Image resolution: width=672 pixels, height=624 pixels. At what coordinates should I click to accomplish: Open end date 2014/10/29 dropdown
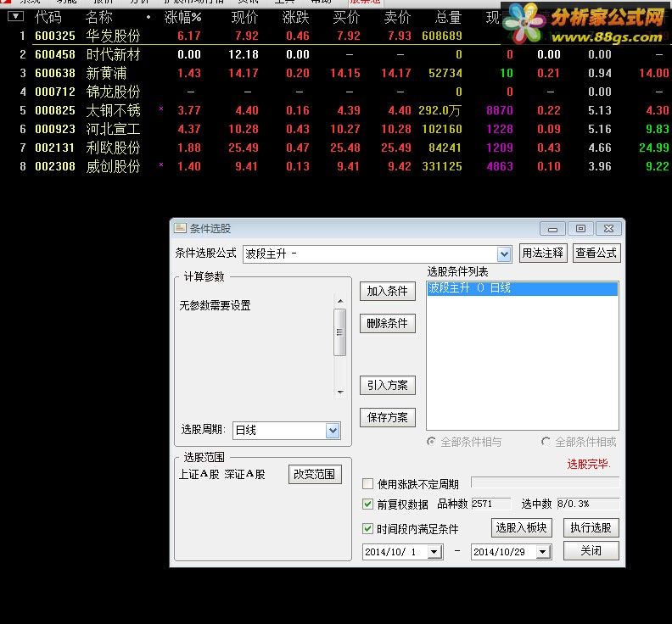(x=543, y=552)
